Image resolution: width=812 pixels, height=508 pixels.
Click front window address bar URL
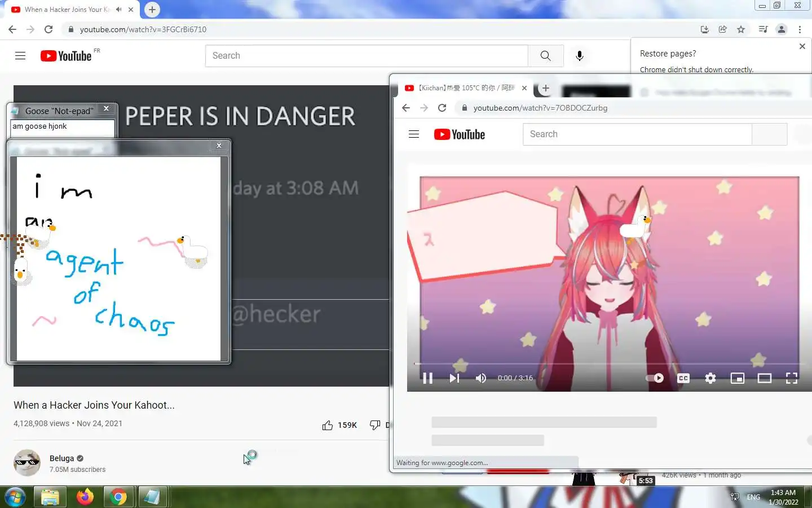(x=540, y=108)
